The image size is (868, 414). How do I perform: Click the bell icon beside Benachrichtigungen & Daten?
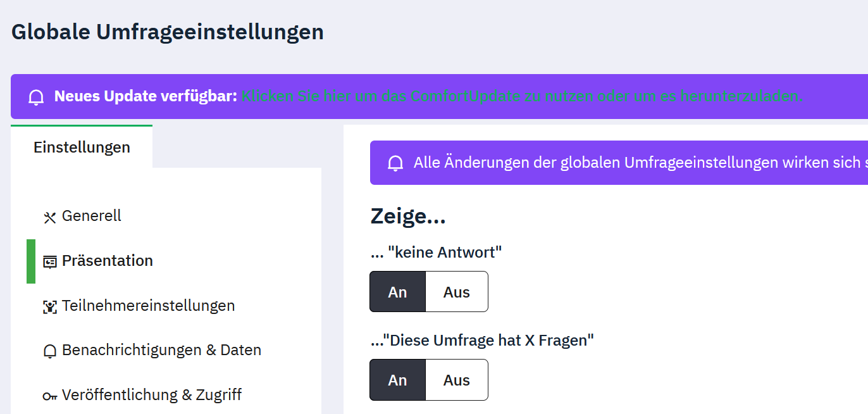50,351
